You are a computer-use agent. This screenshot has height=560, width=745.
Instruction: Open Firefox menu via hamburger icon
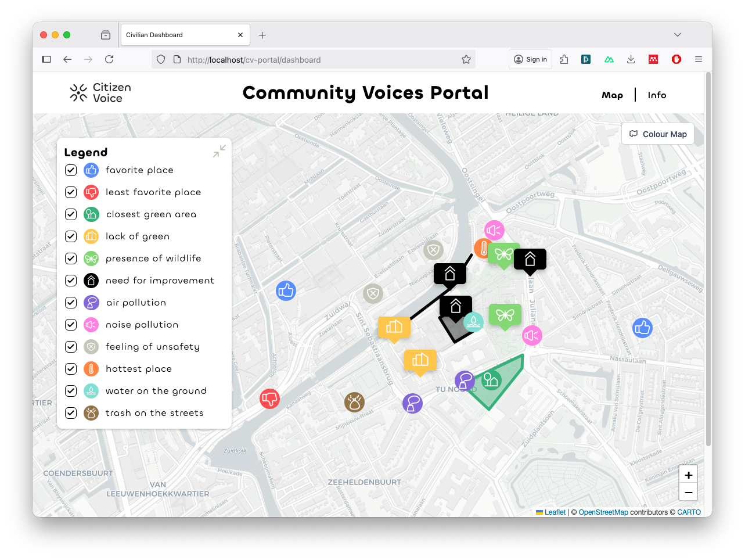coord(699,59)
